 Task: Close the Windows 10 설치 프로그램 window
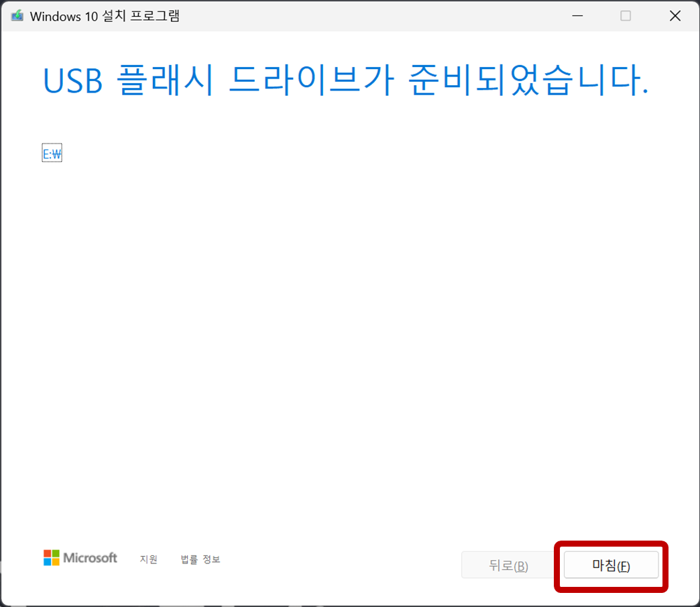pyautogui.click(x=675, y=15)
